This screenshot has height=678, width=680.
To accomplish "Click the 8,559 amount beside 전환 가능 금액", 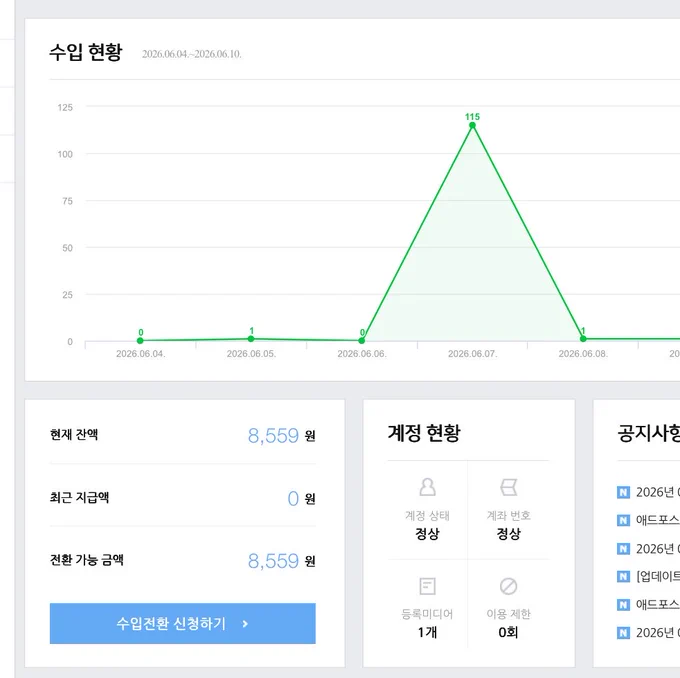I will (273, 561).
